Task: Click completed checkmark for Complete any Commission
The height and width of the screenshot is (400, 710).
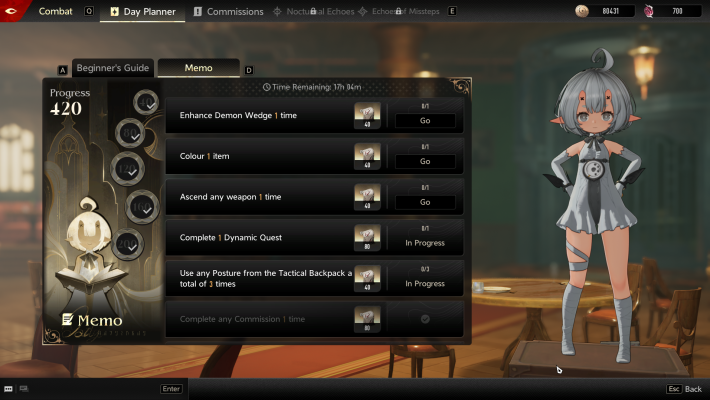Action: (425, 319)
